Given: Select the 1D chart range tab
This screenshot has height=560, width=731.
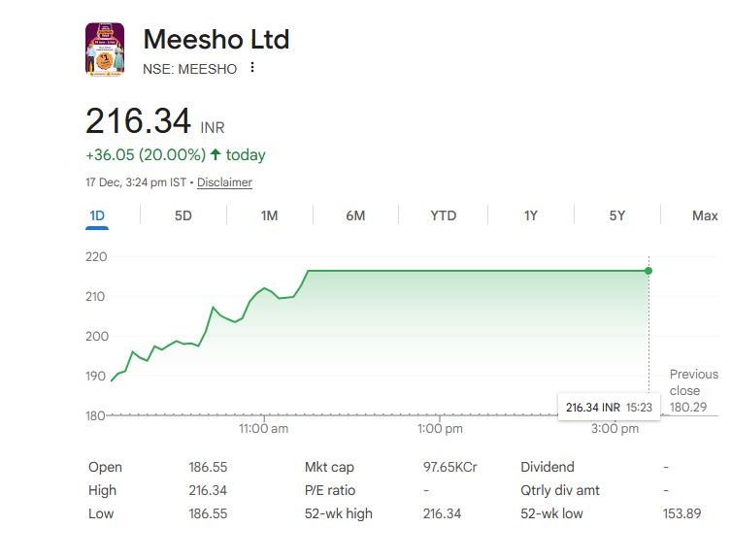Looking at the screenshot, I should 96,215.
